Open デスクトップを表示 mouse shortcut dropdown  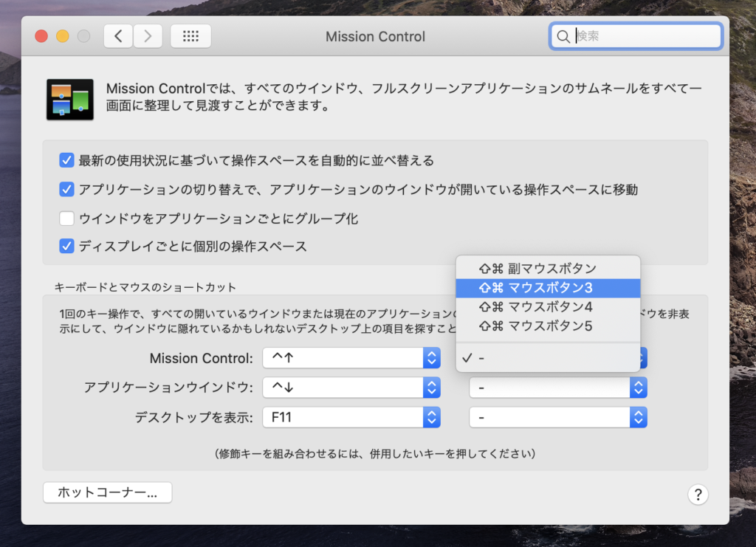click(x=558, y=417)
